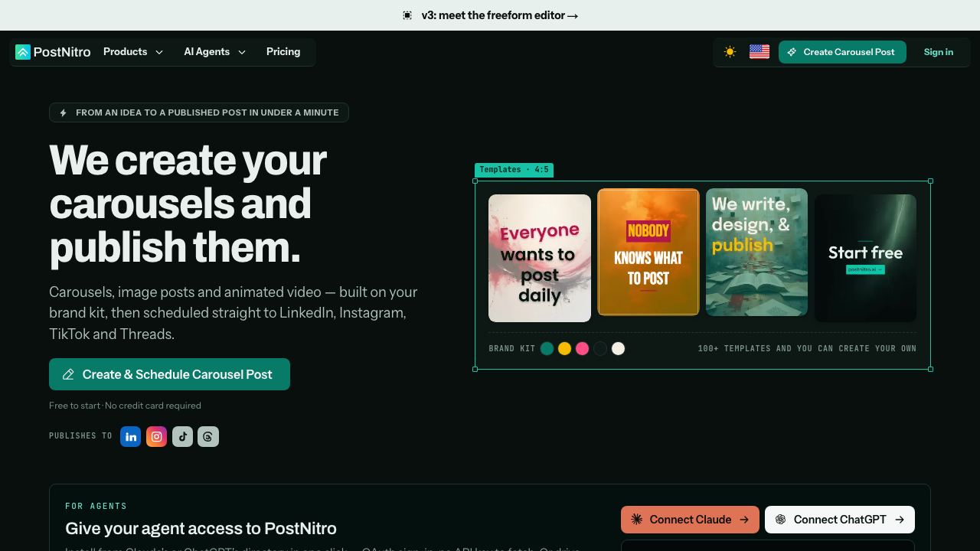
Task: Click the Create Carousel Post navbar button
Action: click(x=842, y=52)
